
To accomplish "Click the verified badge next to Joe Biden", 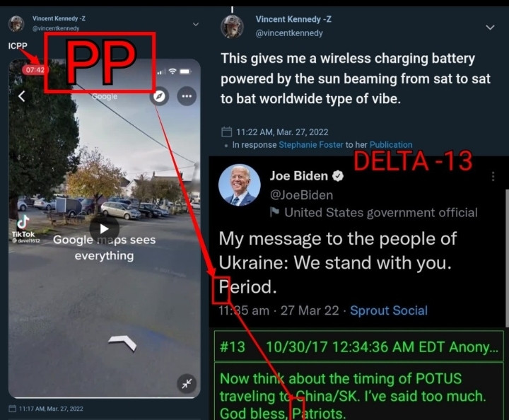I will pyautogui.click(x=338, y=176).
